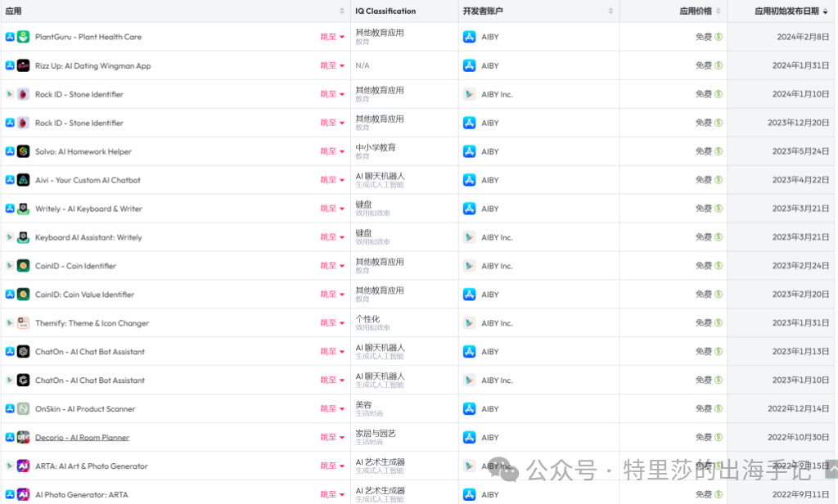Click the developer App Store icon in Decorio row
838x504 pixels.
click(469, 437)
